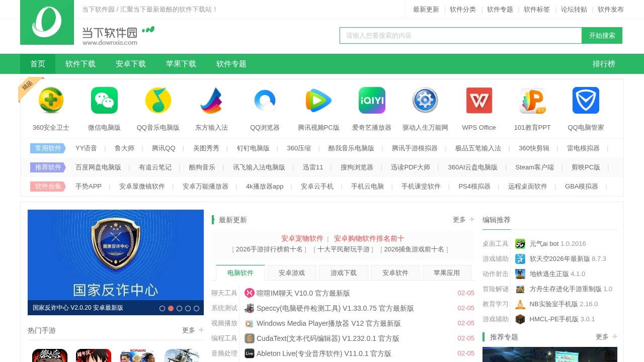
Task: Open the 360安全卫士 app icon
Action: (50, 101)
